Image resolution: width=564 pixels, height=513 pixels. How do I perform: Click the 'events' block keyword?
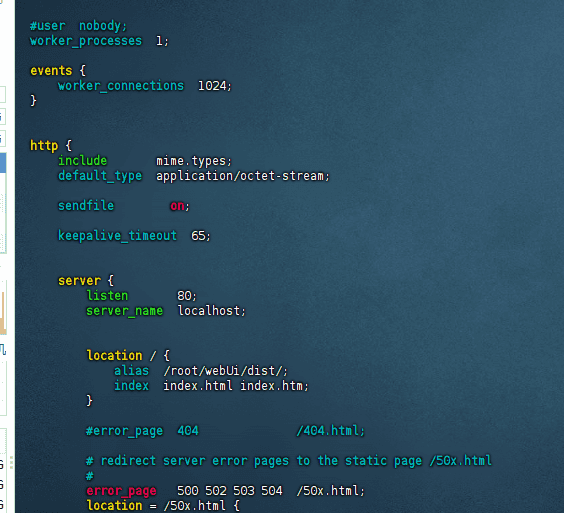pos(51,71)
